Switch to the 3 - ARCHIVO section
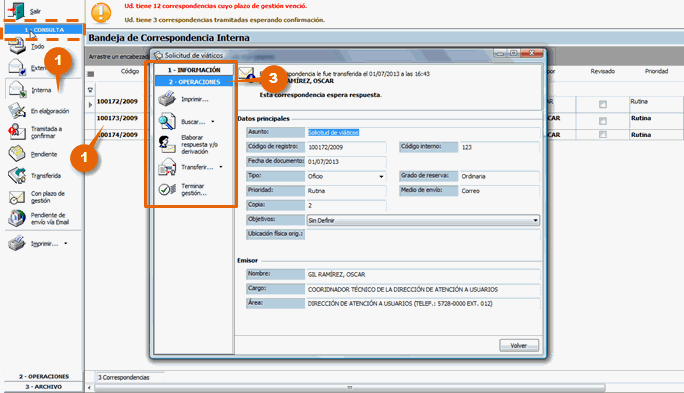Viewport: 684px width, 393px height. (44, 387)
